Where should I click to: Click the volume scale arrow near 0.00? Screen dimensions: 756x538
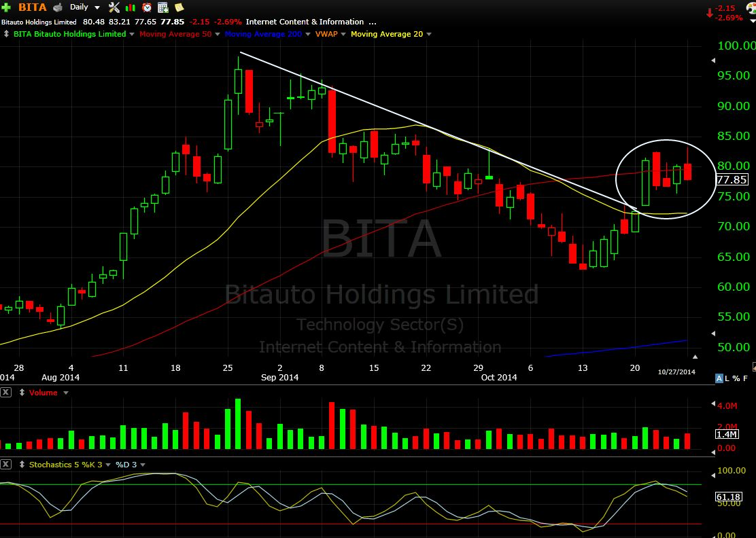(714, 452)
